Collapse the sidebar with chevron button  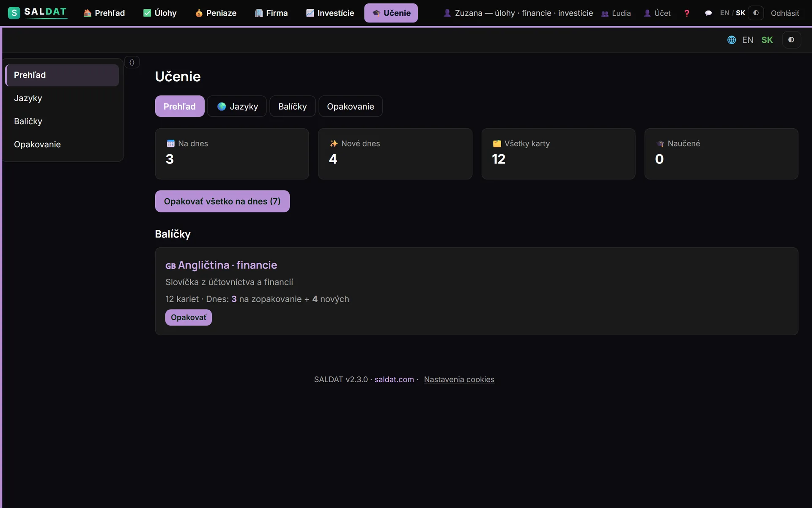coord(132,62)
